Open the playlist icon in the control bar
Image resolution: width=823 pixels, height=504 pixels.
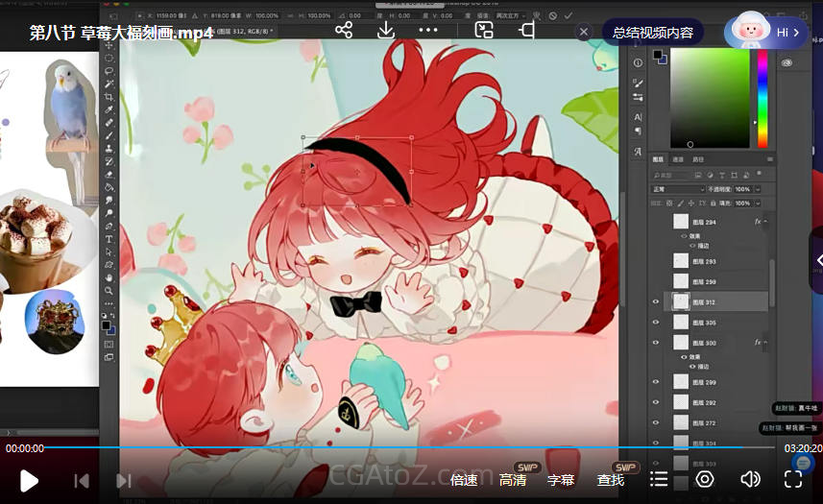click(659, 479)
